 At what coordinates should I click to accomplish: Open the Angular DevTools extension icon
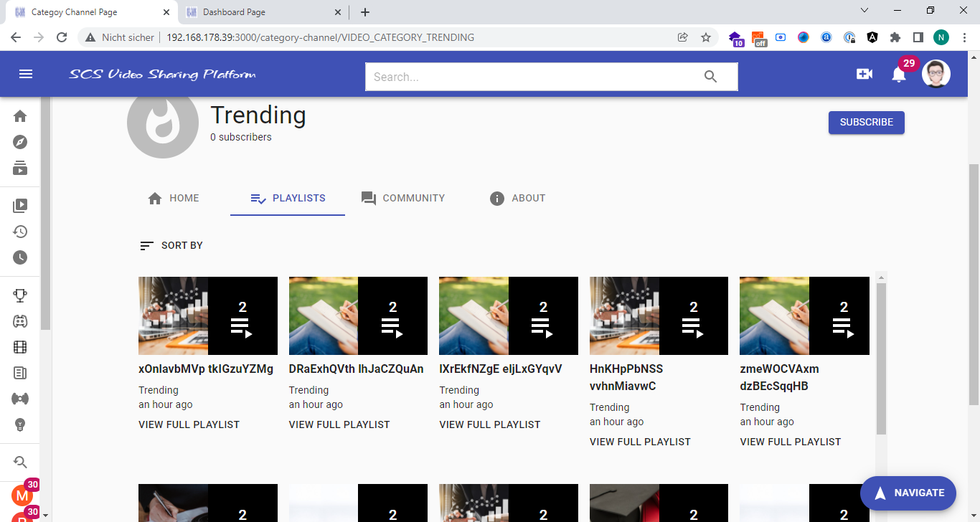click(872, 37)
